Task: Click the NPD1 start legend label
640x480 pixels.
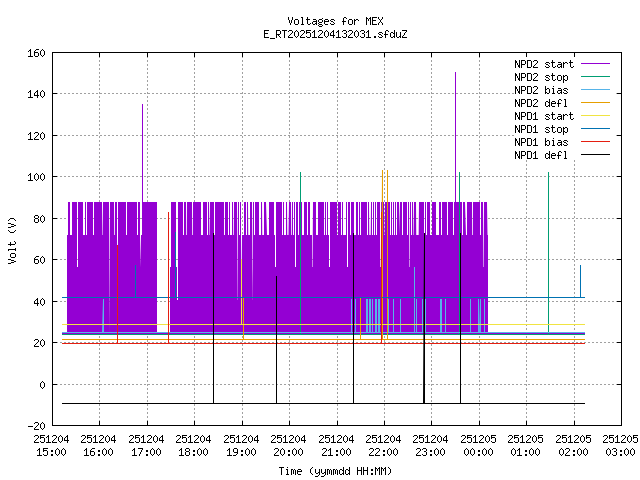Action: (x=544, y=116)
